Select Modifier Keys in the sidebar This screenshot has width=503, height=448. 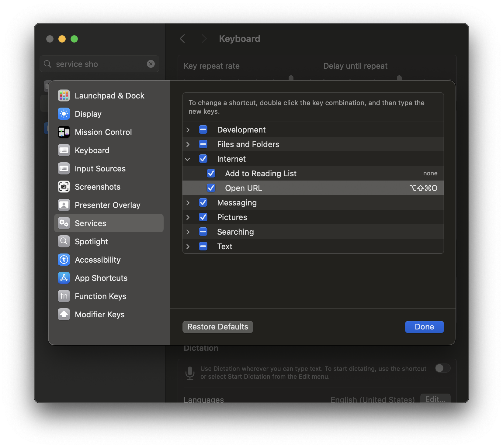coord(100,314)
